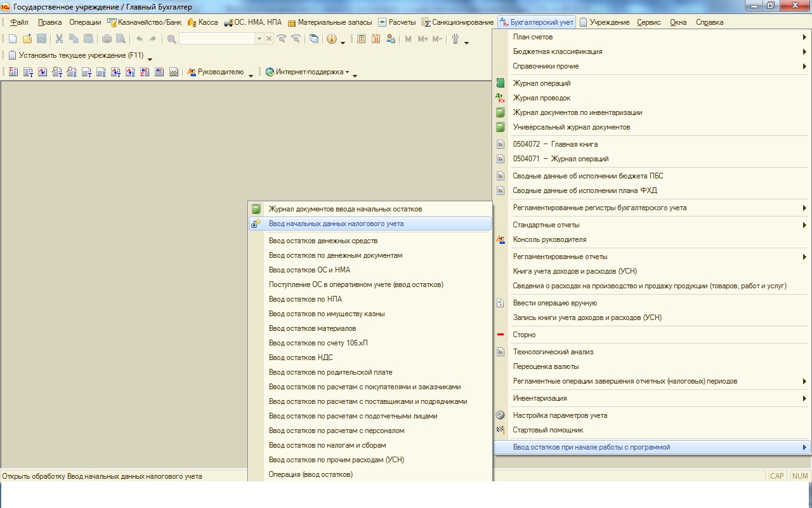
Task: Choose Ввод остатков ОС и НМА
Action: pyautogui.click(x=309, y=270)
